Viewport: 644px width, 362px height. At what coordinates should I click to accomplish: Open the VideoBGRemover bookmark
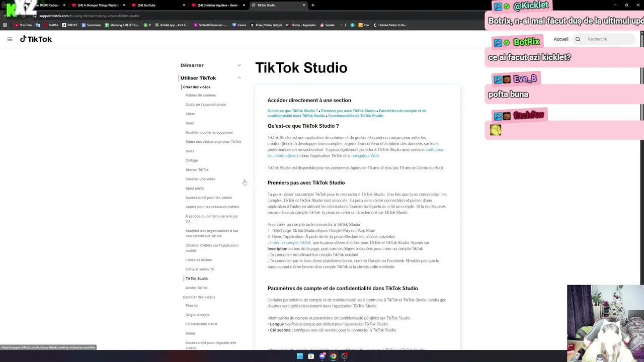pyautogui.click(x=210, y=25)
